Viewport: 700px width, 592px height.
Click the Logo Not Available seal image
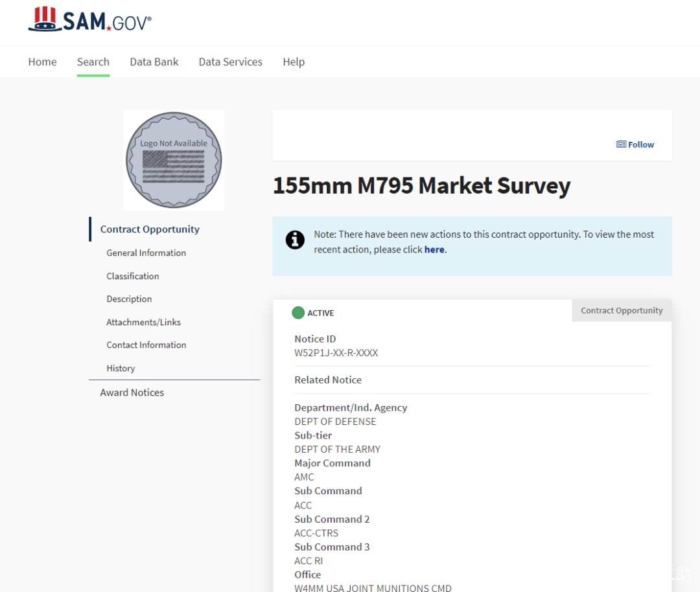point(174,160)
